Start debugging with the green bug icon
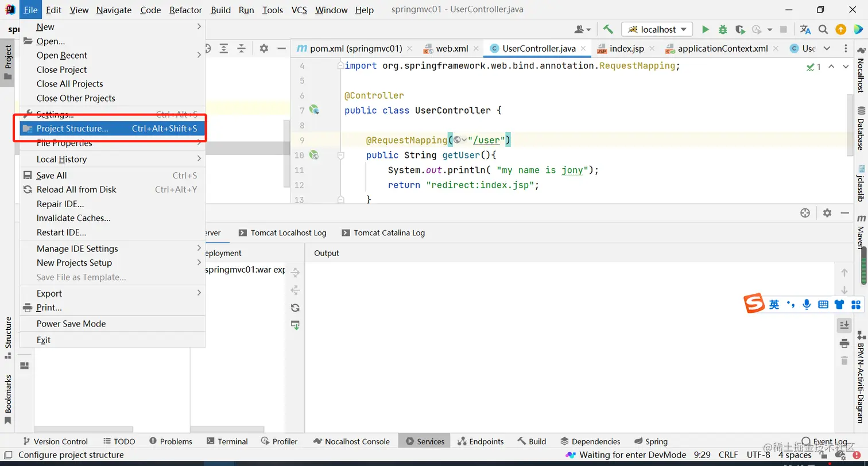Image resolution: width=868 pixels, height=466 pixels. click(723, 29)
